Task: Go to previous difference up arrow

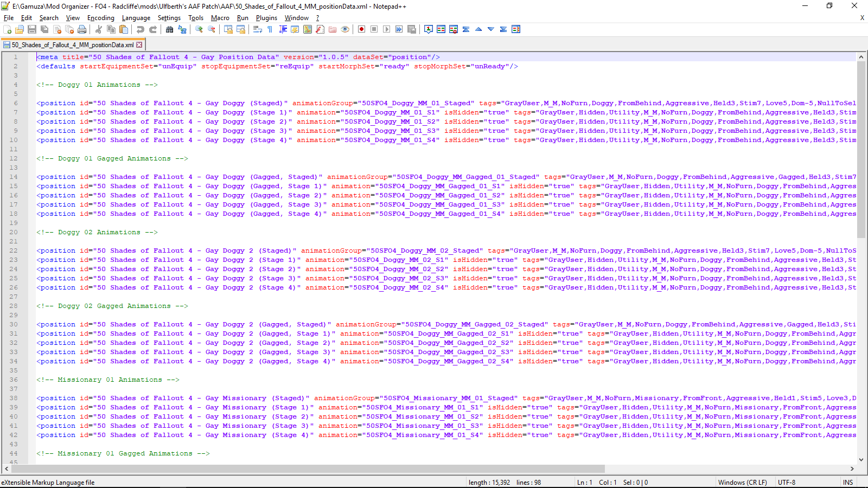Action: pyautogui.click(x=478, y=29)
